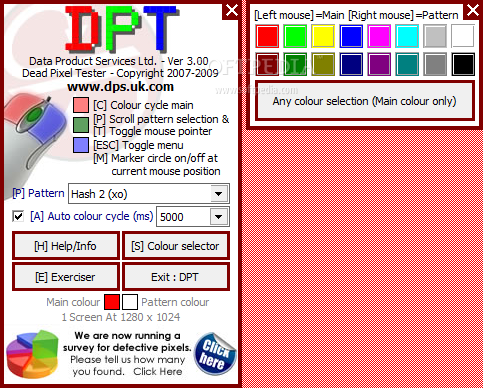Click the DPT pixel logo
The width and height of the screenshot is (483, 388).
[x=122, y=29]
